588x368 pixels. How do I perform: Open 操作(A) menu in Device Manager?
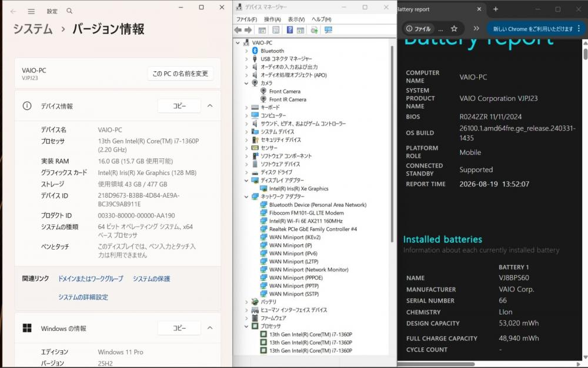[272, 19]
